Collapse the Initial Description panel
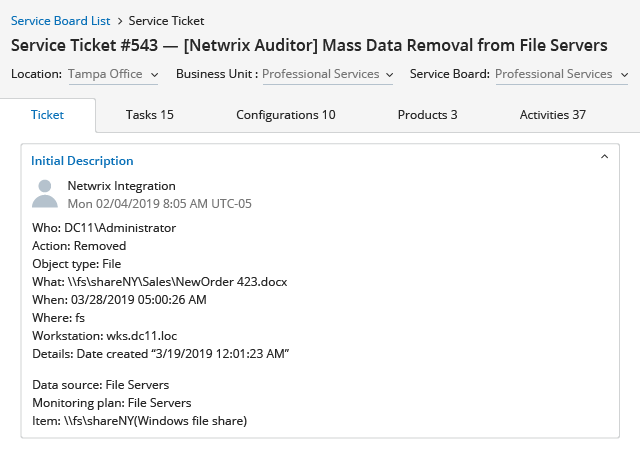 pos(604,157)
